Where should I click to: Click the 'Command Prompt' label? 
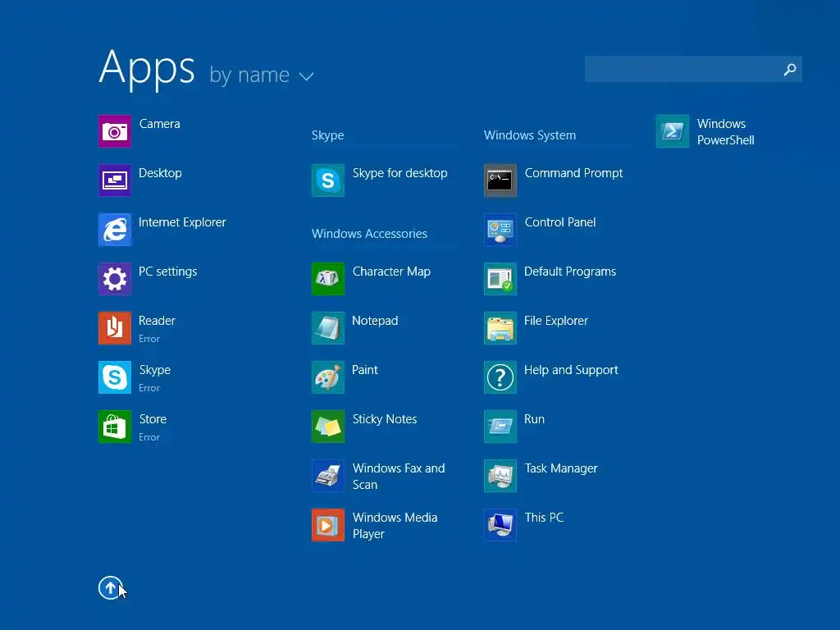(x=573, y=173)
